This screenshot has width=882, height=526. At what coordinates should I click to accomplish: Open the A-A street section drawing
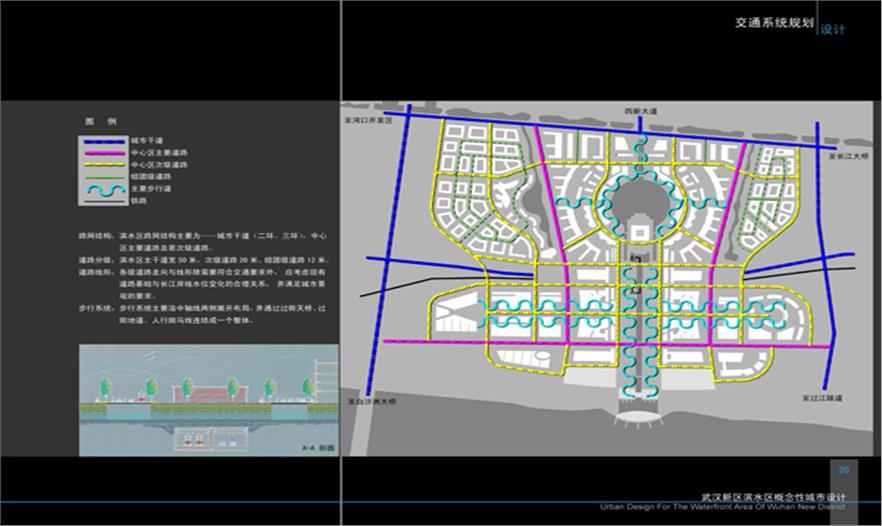[x=208, y=399]
